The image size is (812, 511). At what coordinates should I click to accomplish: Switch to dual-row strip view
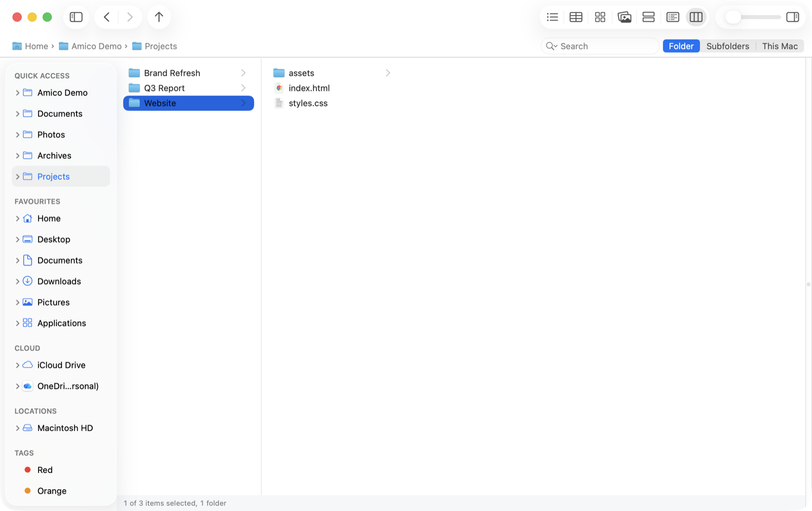(648, 17)
